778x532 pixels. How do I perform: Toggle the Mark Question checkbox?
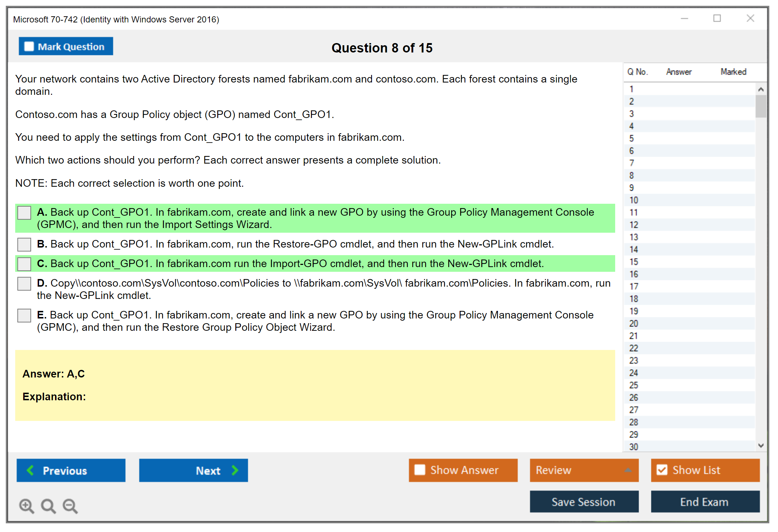pyautogui.click(x=29, y=46)
